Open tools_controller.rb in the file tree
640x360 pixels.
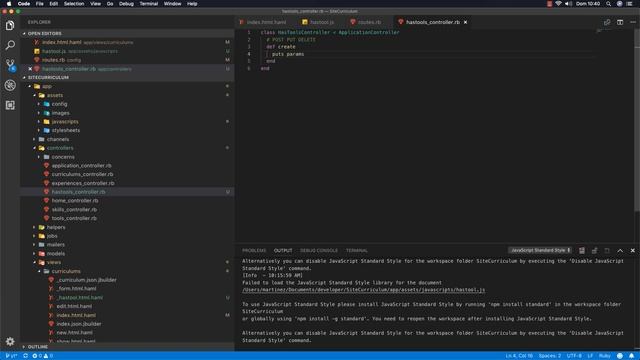pyautogui.click(x=74, y=218)
